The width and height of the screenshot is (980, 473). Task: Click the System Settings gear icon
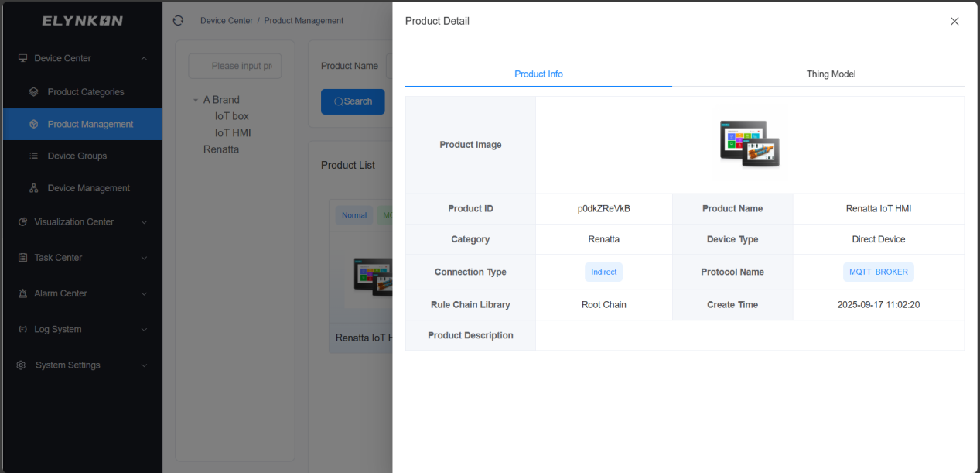(22, 365)
